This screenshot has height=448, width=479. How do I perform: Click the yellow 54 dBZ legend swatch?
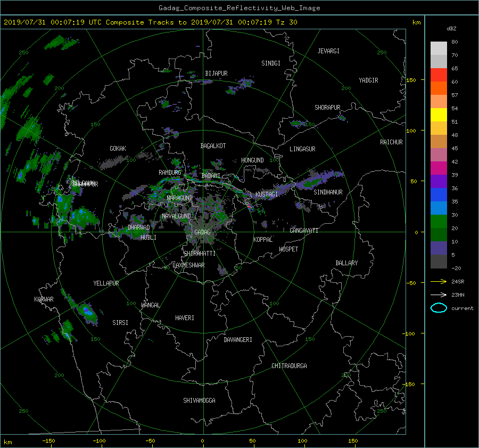439,115
